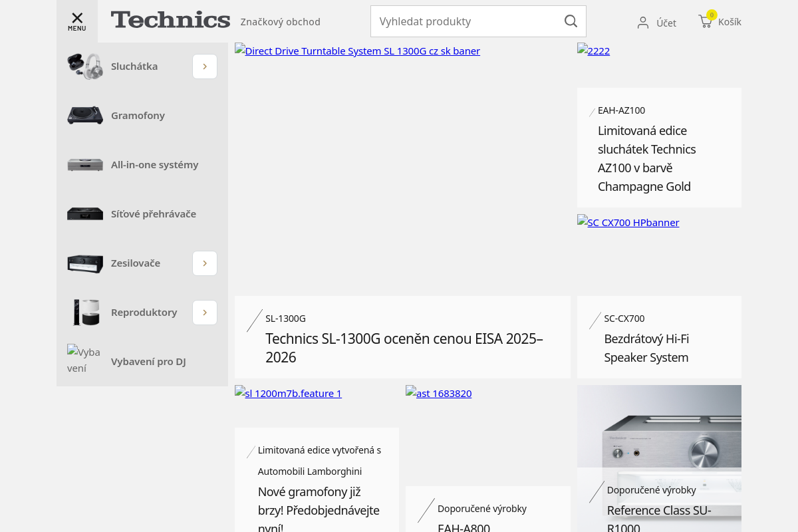Viewport: 798px width, 532px height.
Task: Open the shopping cart icon
Action: [705, 21]
